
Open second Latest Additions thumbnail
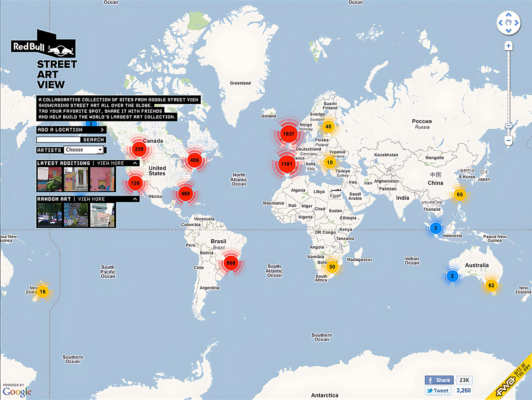click(x=76, y=179)
